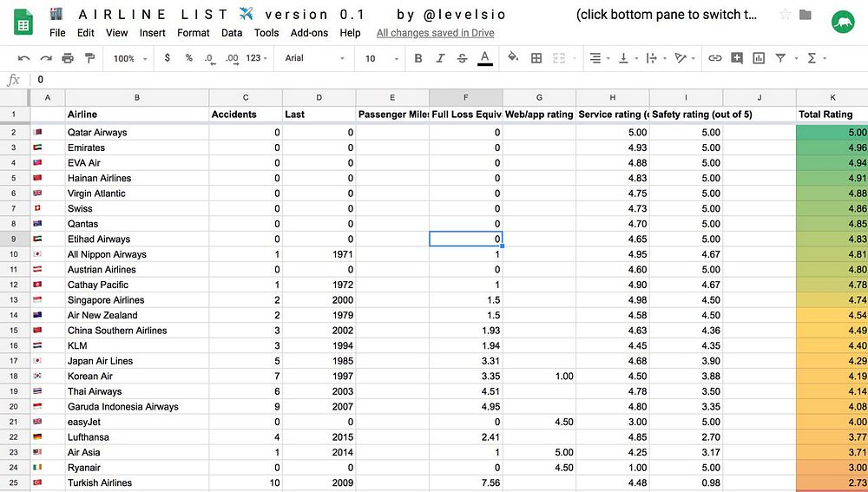Click the Print icon in toolbar
Screen dimensions: 868x492
68,58
